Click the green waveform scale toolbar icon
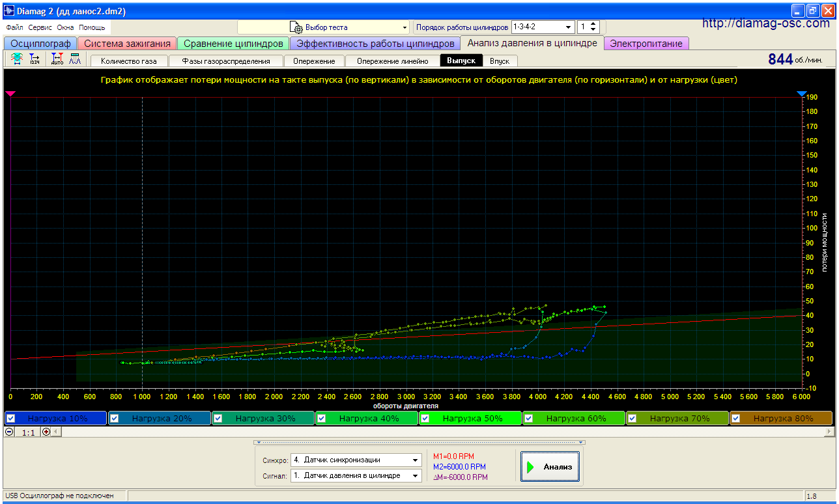The height and width of the screenshot is (504, 839). click(x=17, y=60)
